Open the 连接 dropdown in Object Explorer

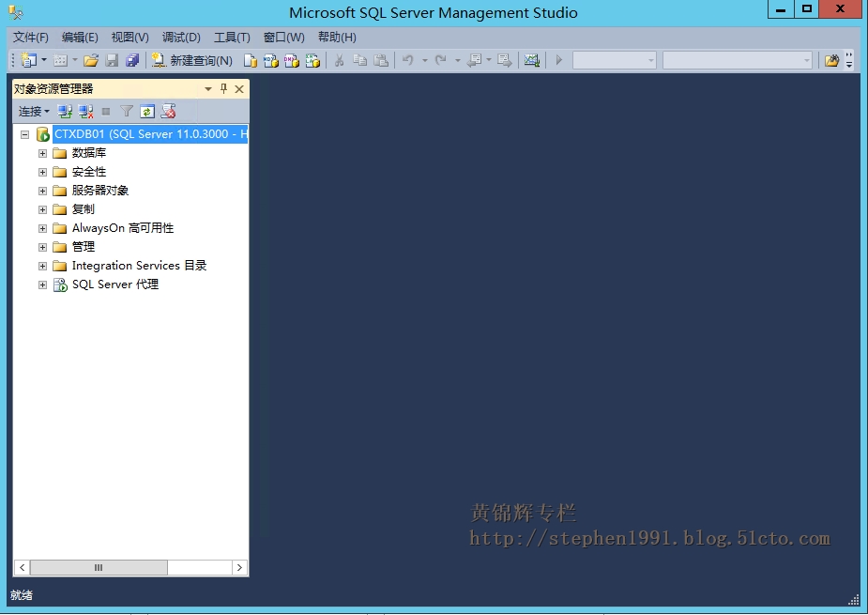[x=34, y=112]
